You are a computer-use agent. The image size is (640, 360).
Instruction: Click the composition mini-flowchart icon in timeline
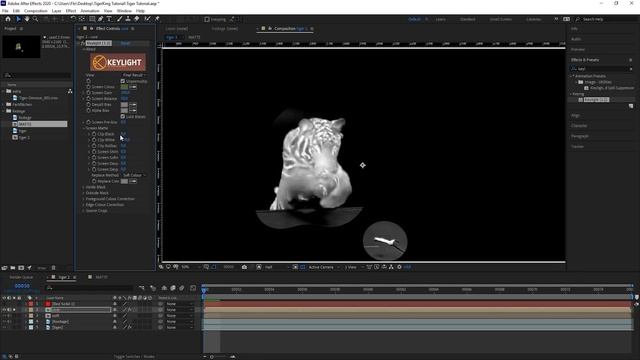(x=142, y=288)
